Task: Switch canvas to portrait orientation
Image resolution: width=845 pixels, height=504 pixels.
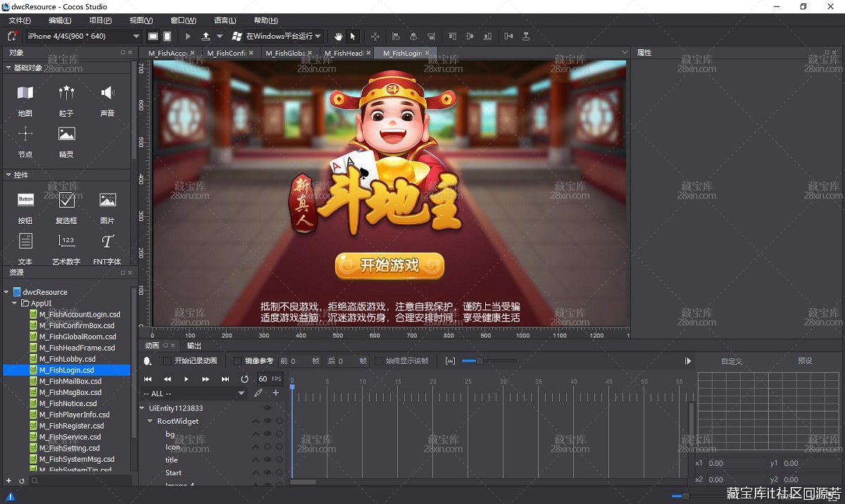Action: click(x=167, y=36)
